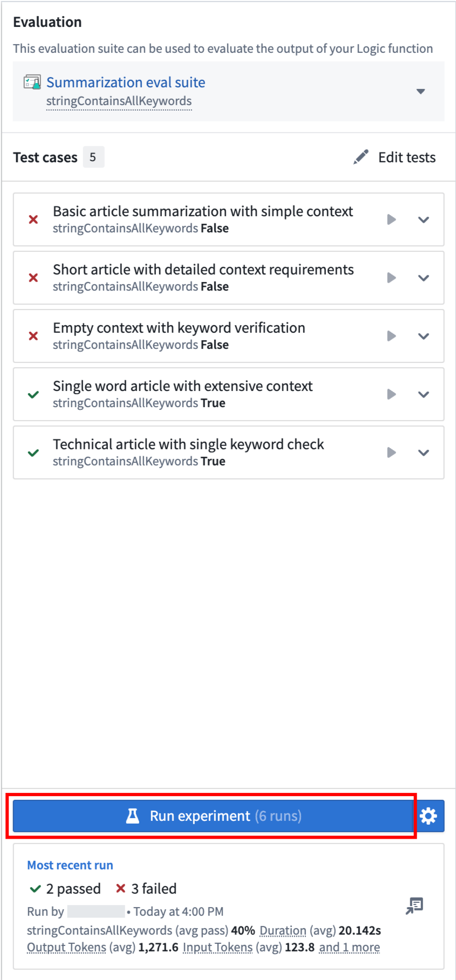This screenshot has height=980, width=456.
Task: Click the 40% average pass value
Action: click(243, 930)
